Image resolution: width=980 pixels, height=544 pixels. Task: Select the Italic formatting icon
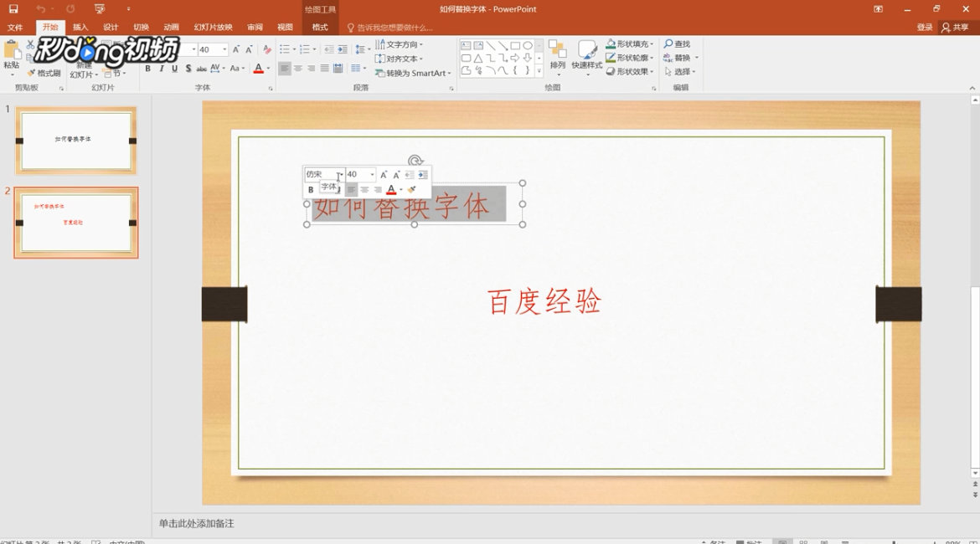(162, 69)
